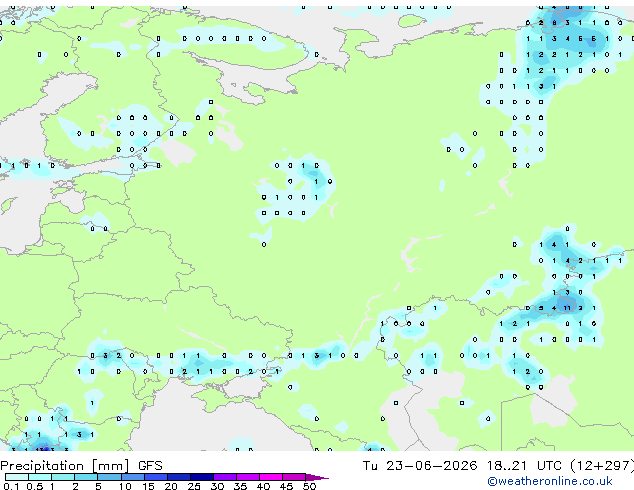Screen dimensions: 634x490
Task: Click the '11' precipitation value on map
Action: click(x=567, y=308)
